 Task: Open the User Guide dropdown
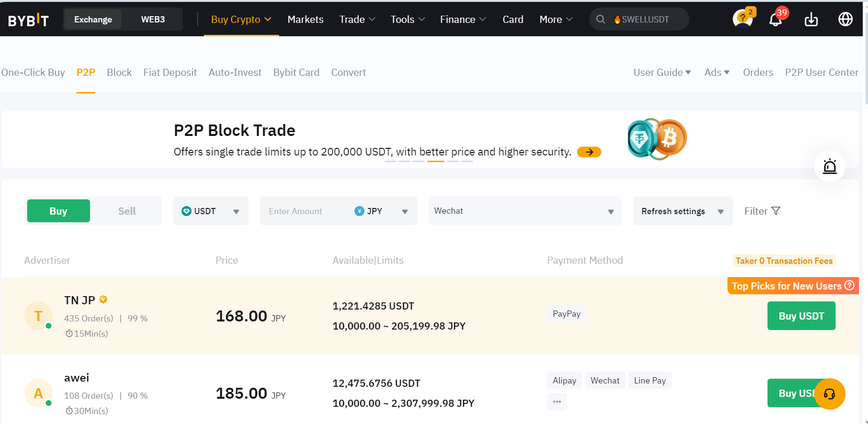(x=662, y=72)
